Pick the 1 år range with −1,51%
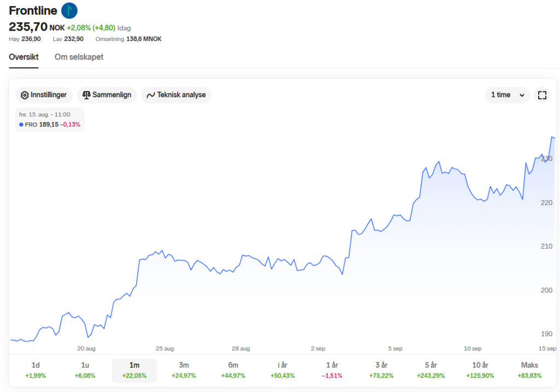 [x=332, y=370]
